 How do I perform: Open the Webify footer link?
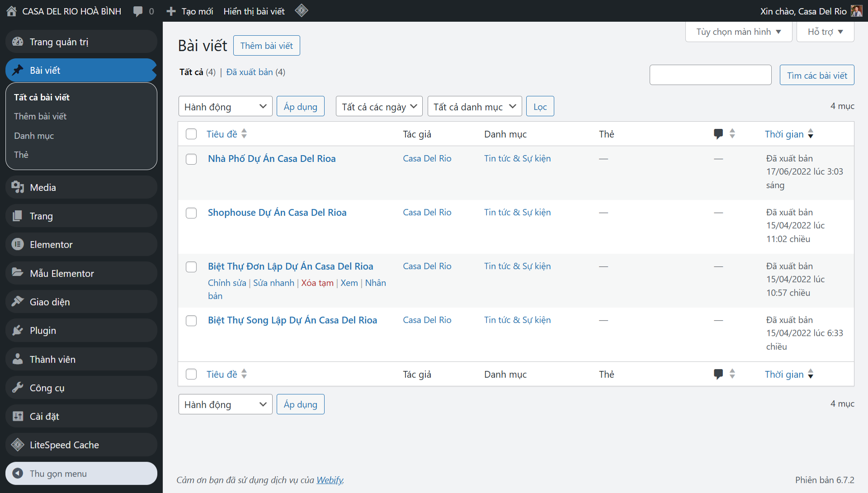(x=330, y=480)
